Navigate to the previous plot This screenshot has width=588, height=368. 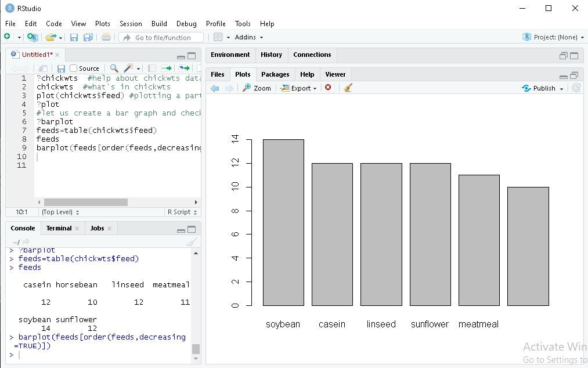point(215,88)
